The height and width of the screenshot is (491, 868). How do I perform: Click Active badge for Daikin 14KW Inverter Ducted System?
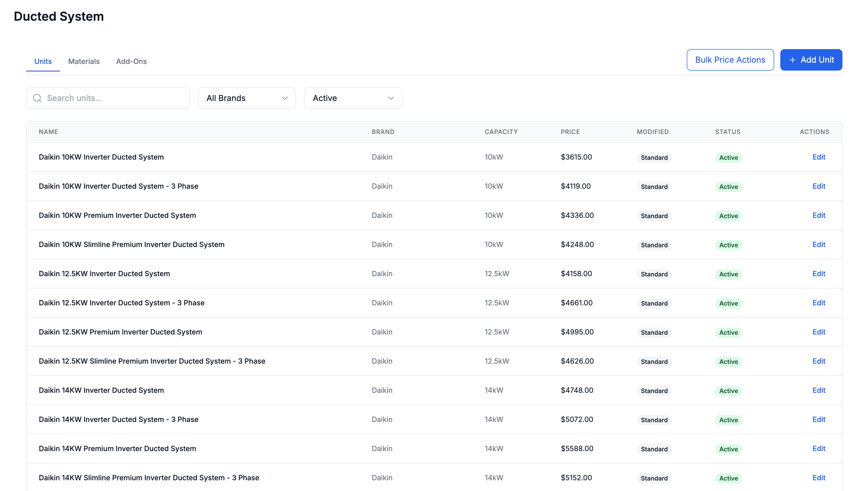(x=728, y=391)
